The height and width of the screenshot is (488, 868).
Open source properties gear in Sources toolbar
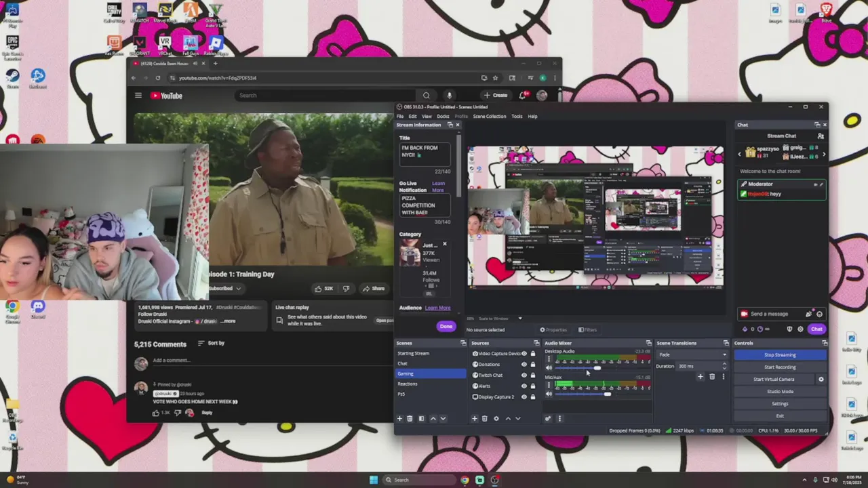(x=496, y=418)
